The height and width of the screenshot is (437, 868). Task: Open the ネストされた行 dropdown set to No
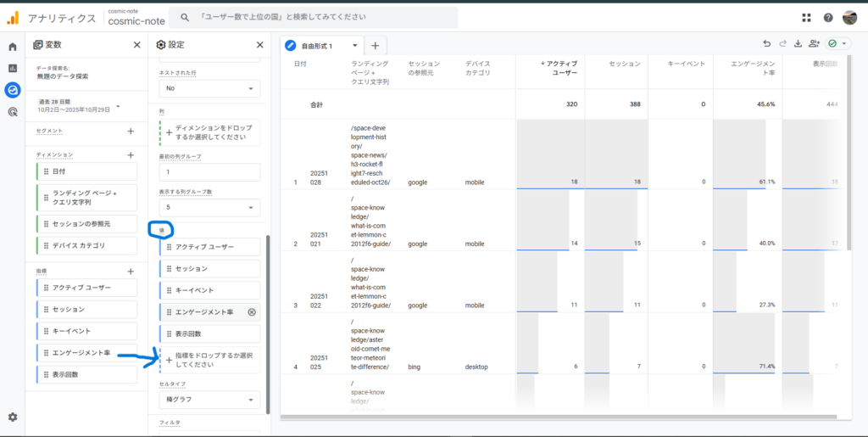point(210,88)
